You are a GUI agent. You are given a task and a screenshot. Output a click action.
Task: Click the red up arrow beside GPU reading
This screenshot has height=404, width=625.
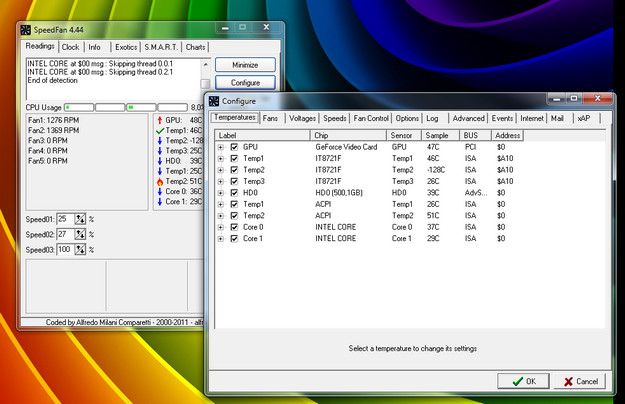pos(159,120)
